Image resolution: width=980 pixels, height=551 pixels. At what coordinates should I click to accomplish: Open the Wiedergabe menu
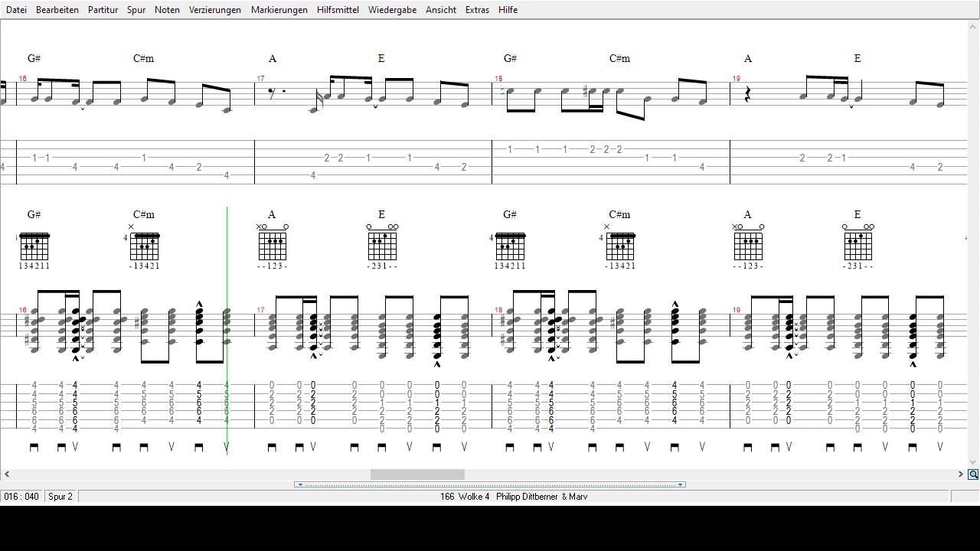[x=392, y=10]
